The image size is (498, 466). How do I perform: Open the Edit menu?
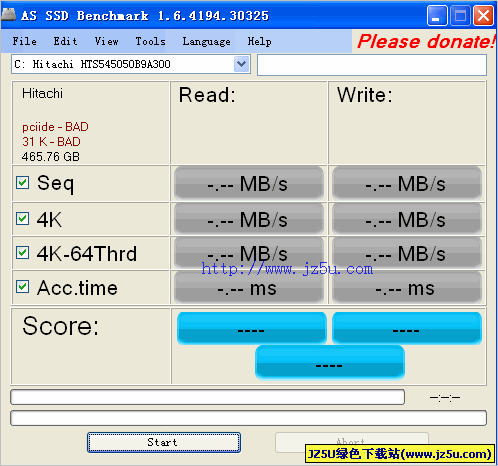[x=65, y=41]
